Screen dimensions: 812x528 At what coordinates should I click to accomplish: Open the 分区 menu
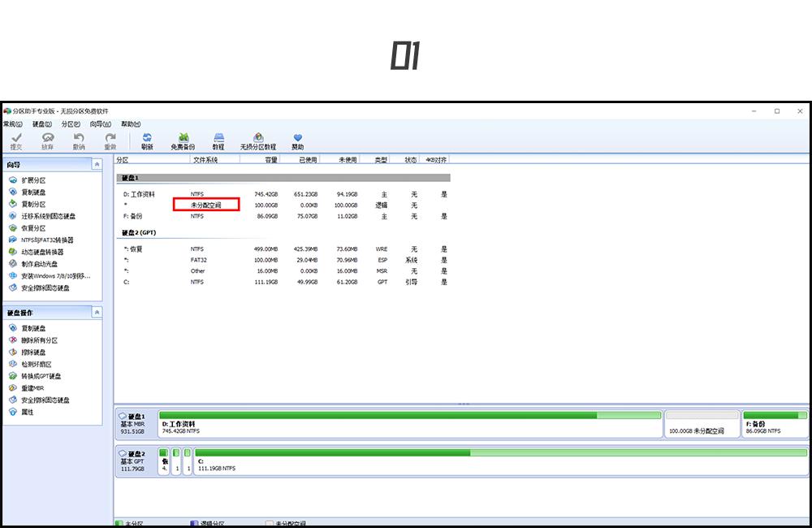71,124
